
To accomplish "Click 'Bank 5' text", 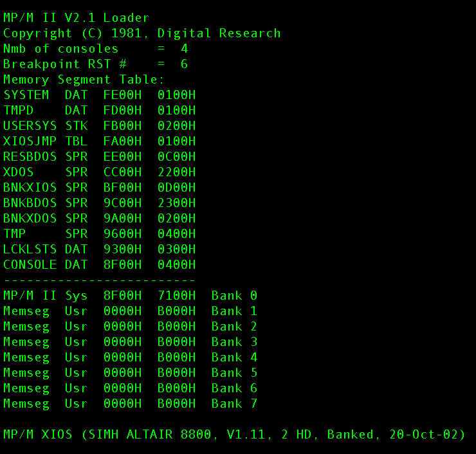I will click(x=234, y=373).
